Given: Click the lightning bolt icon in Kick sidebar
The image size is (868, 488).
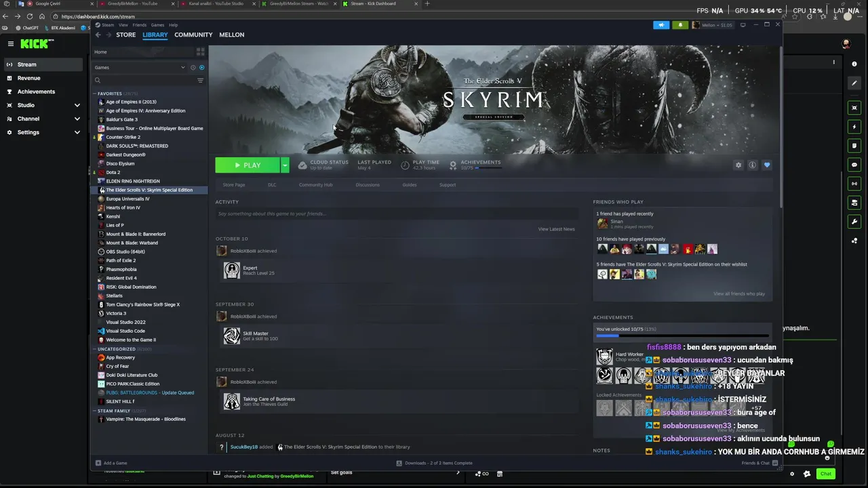Looking at the screenshot, I should (854, 127).
